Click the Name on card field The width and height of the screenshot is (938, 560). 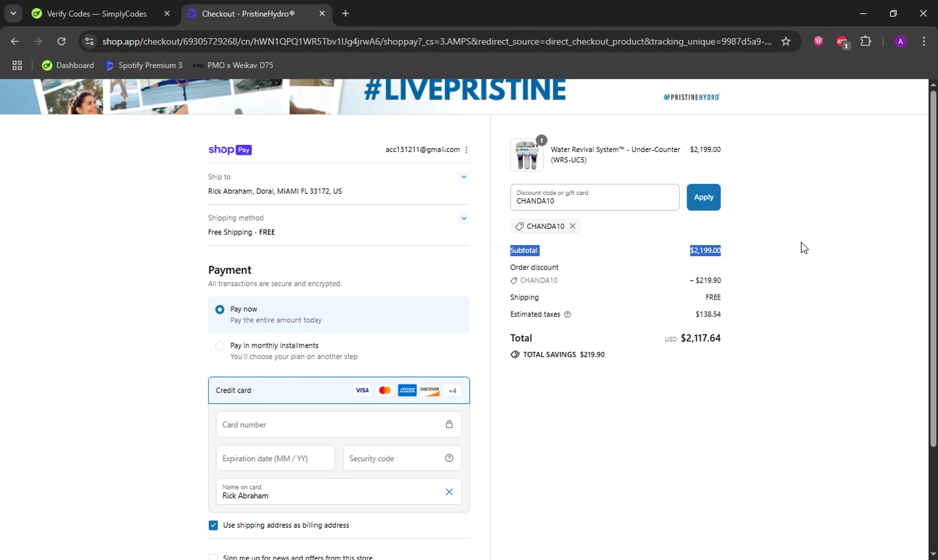[339, 492]
